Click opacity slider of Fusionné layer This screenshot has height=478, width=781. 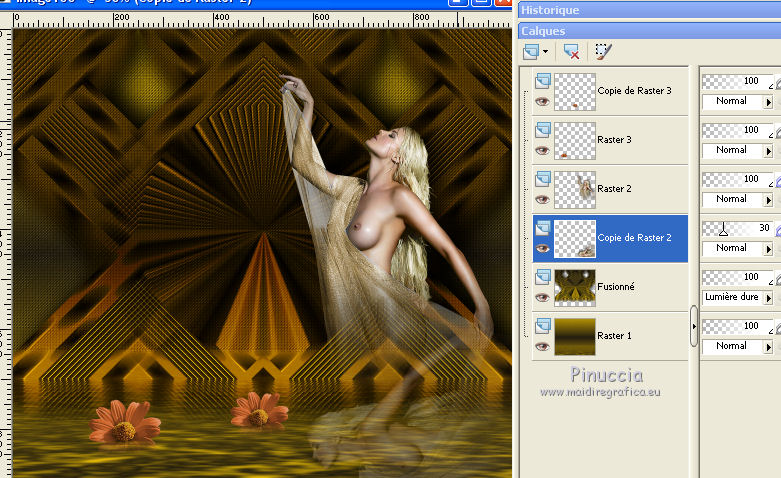pyautogui.click(x=738, y=277)
